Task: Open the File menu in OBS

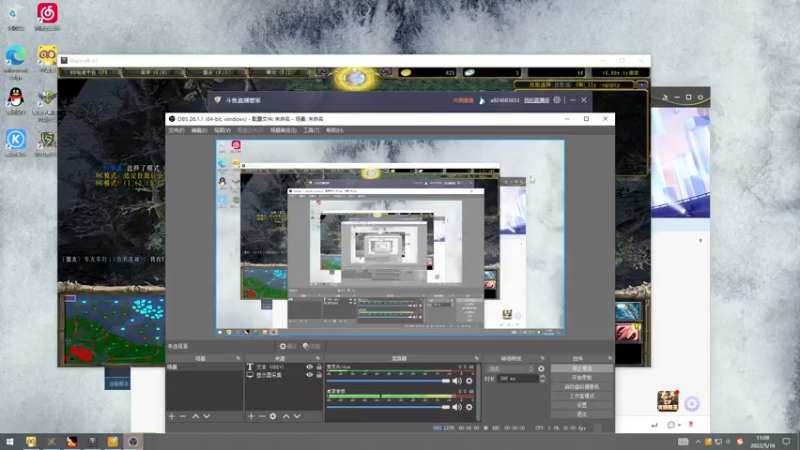Action: [x=177, y=131]
